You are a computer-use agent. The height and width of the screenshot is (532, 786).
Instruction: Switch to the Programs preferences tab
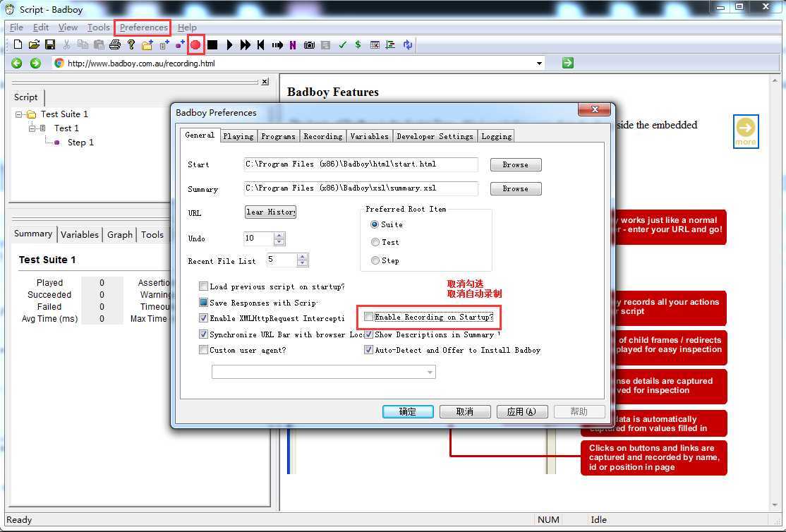coord(278,136)
